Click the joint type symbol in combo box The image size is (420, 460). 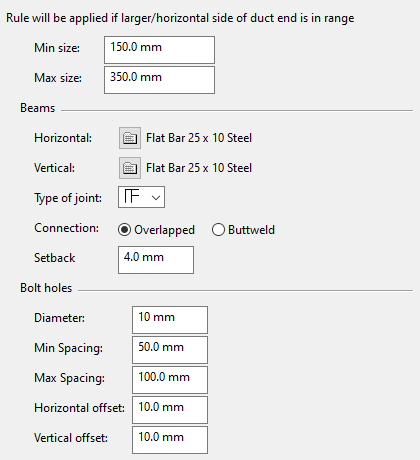point(132,196)
